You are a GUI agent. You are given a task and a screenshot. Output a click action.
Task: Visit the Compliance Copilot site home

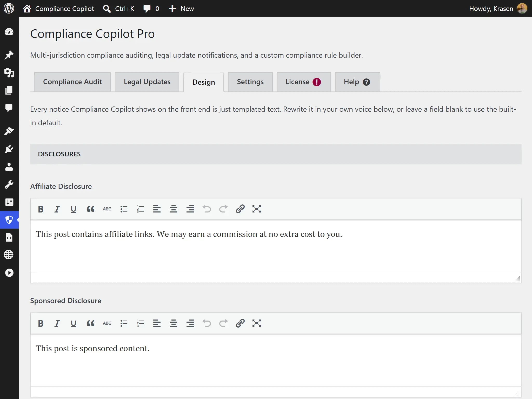click(x=59, y=9)
